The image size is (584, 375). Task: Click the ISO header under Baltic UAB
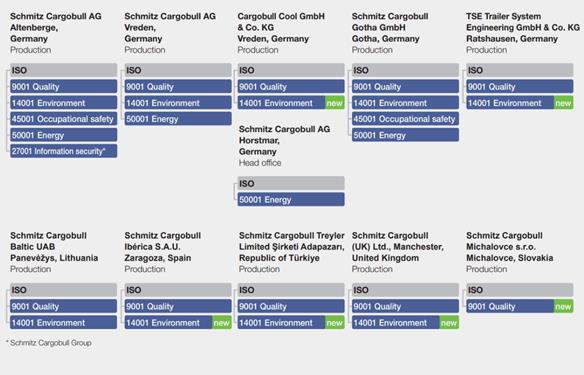pyautogui.click(x=64, y=290)
